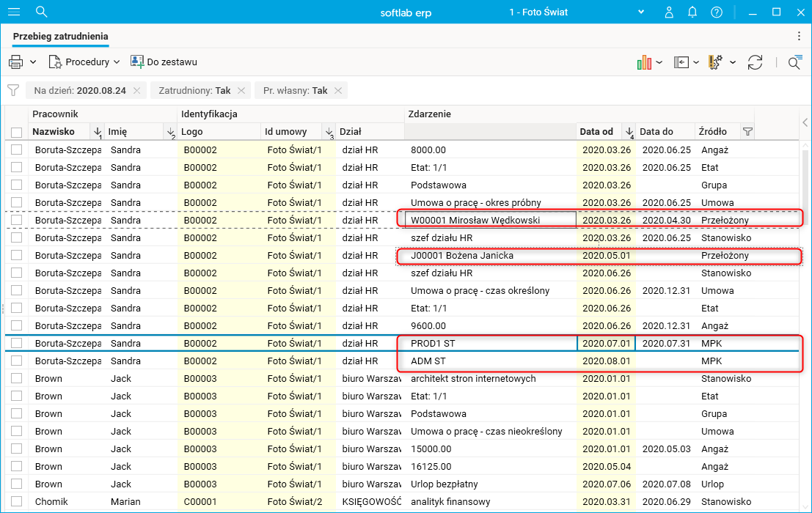812x513 pixels.
Task: Open notifications bell
Action: pos(692,12)
